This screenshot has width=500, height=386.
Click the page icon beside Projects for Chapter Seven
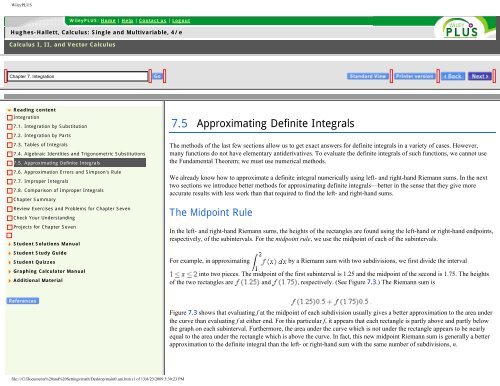click(10, 227)
